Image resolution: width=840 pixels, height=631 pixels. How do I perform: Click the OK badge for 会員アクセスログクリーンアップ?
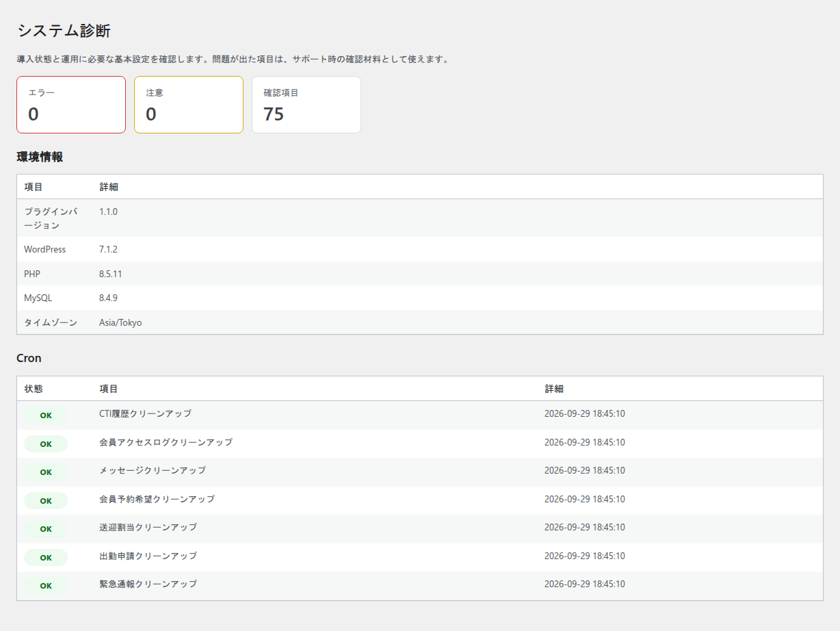pos(46,444)
